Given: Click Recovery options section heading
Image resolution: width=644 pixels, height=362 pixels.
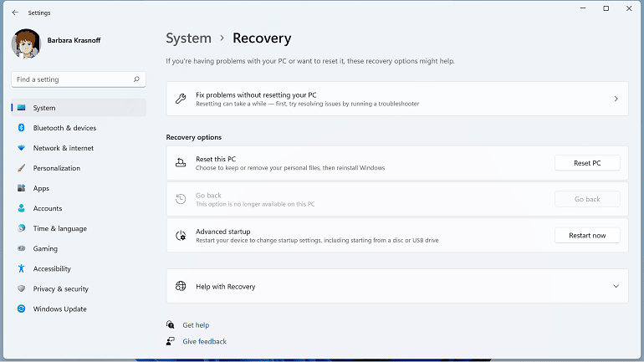Looking at the screenshot, I should pos(194,137).
